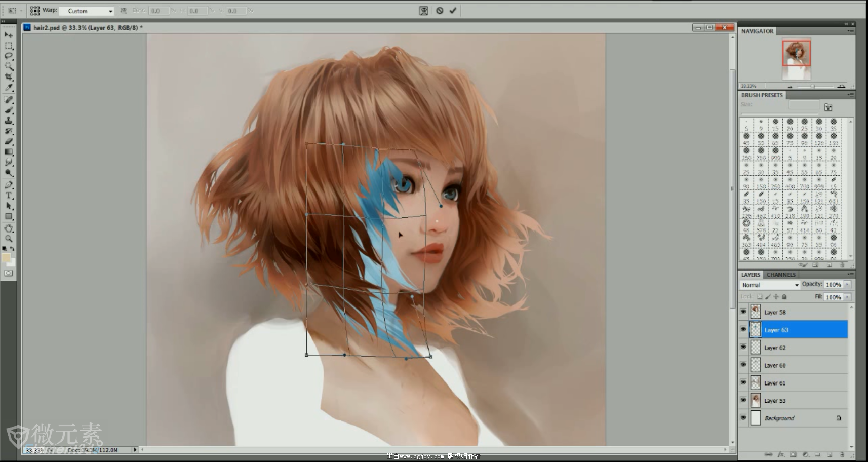This screenshot has width=868, height=462.
Task: Open the Navigator panel menu
Action: click(850, 31)
